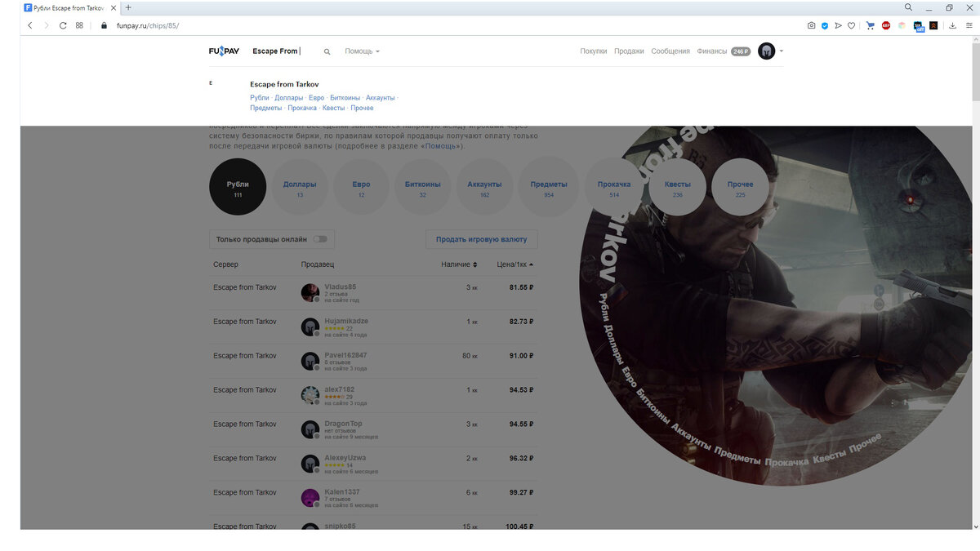Click the tab search magnifier in title bar
This screenshot has height=551, width=980.
coord(908,7)
